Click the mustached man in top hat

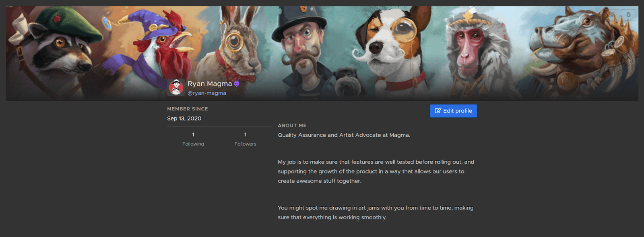coord(302,44)
